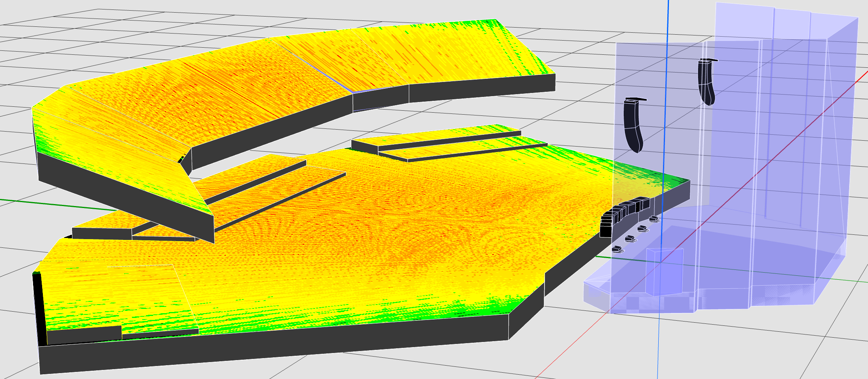
Task: Click the rigging frame atop the nearer array
Action: [635, 99]
